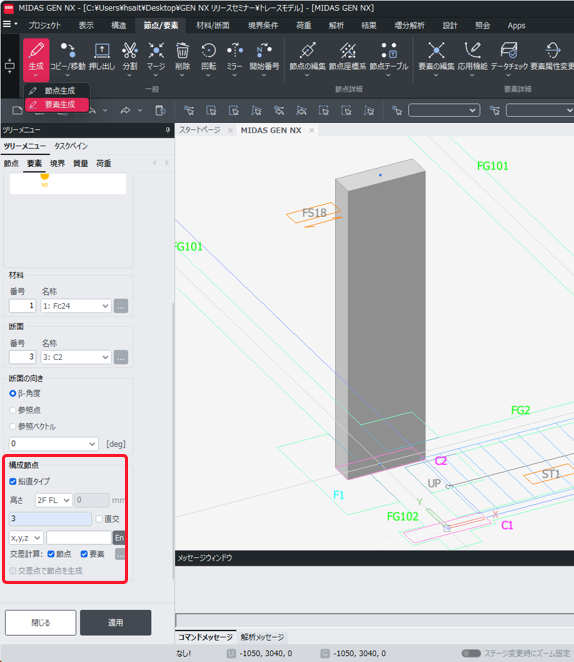
Task: Select the β-角度 radio button
Action: (x=13, y=393)
